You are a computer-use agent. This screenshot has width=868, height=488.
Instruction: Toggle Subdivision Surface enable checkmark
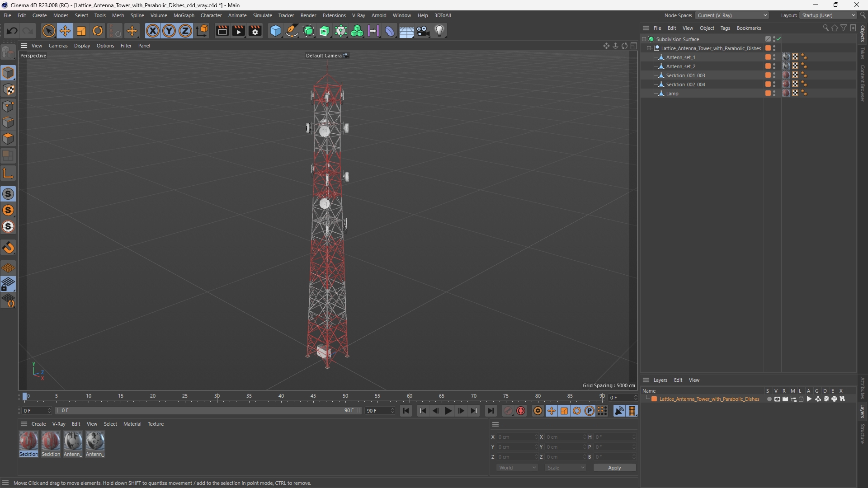779,39
